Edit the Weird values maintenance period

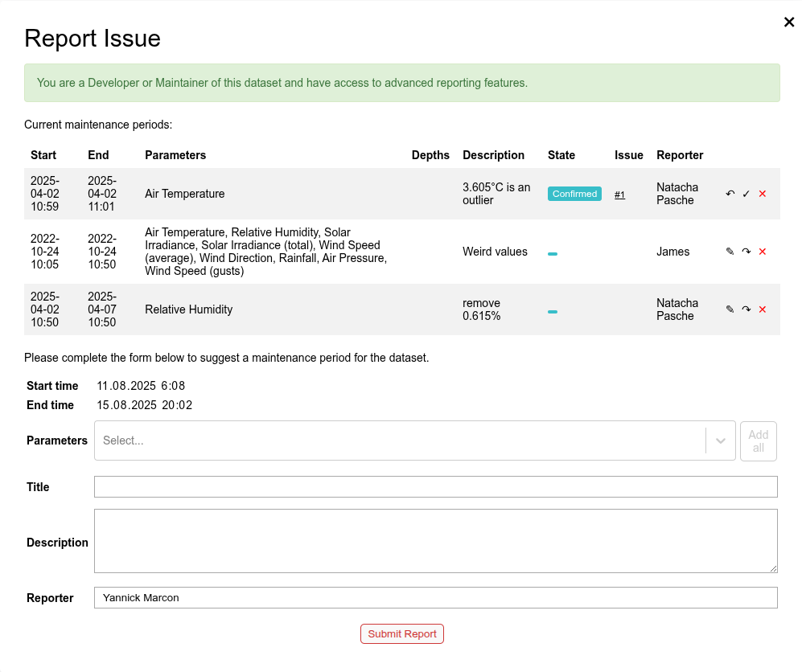pos(730,252)
